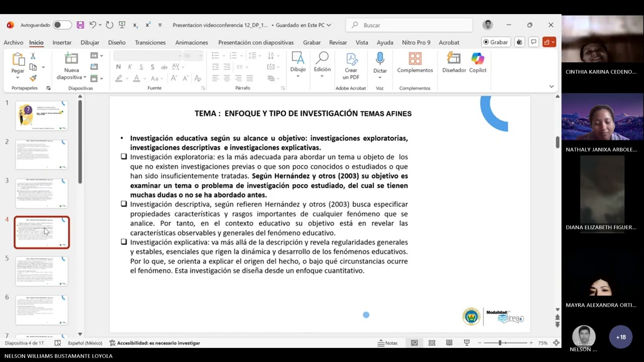Justify the paragraph text
Screen dimensions: 644x362
(250, 78)
